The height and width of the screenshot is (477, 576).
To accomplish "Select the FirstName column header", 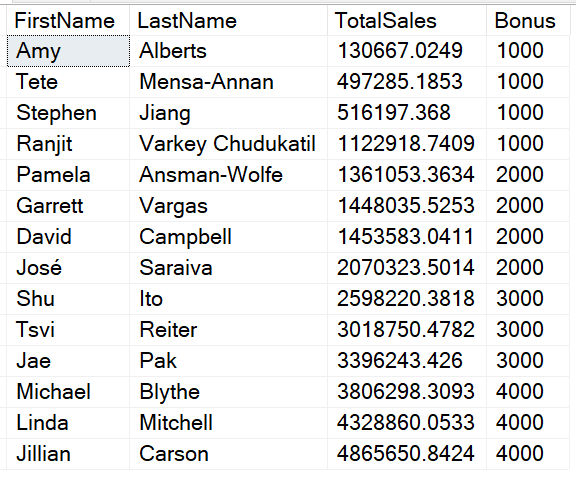I will click(x=68, y=21).
